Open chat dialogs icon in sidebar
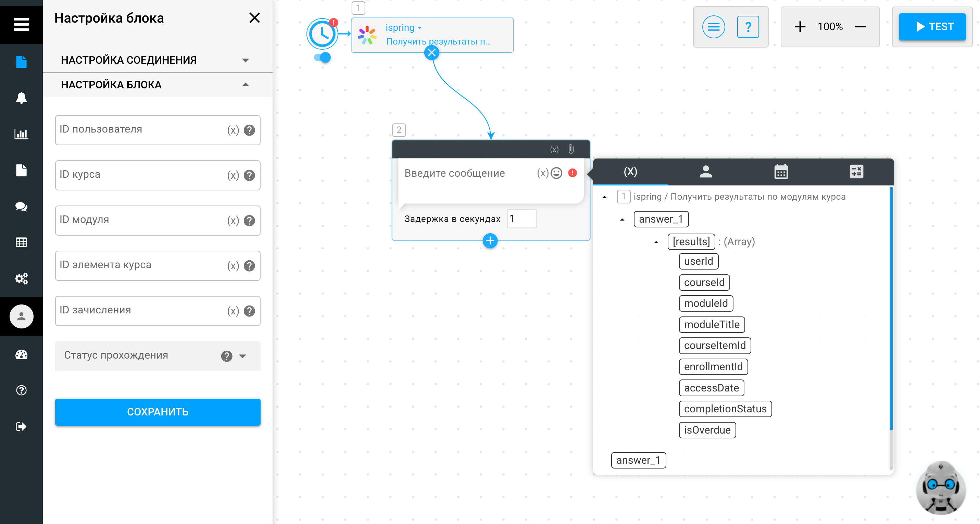 (x=21, y=207)
